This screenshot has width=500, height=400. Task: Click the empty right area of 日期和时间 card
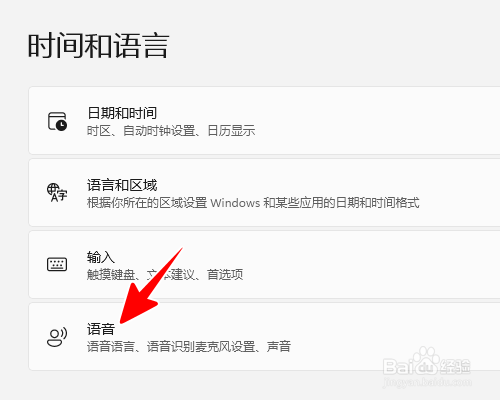point(383,121)
